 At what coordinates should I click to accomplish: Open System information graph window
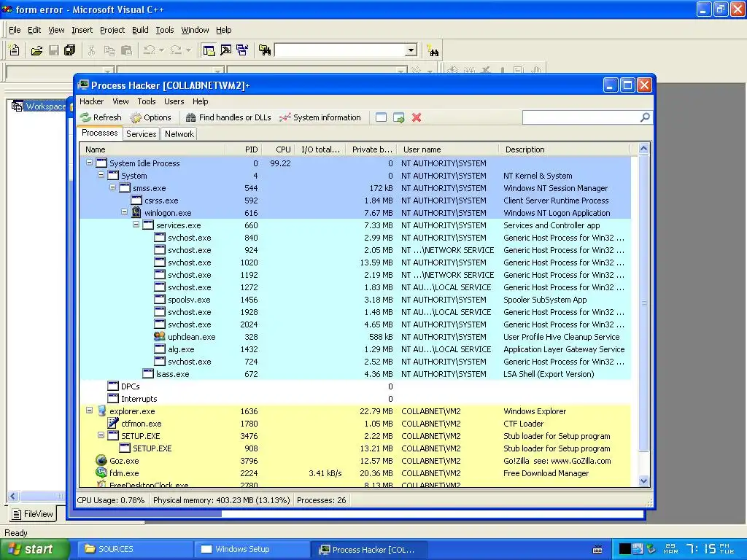pyautogui.click(x=320, y=117)
